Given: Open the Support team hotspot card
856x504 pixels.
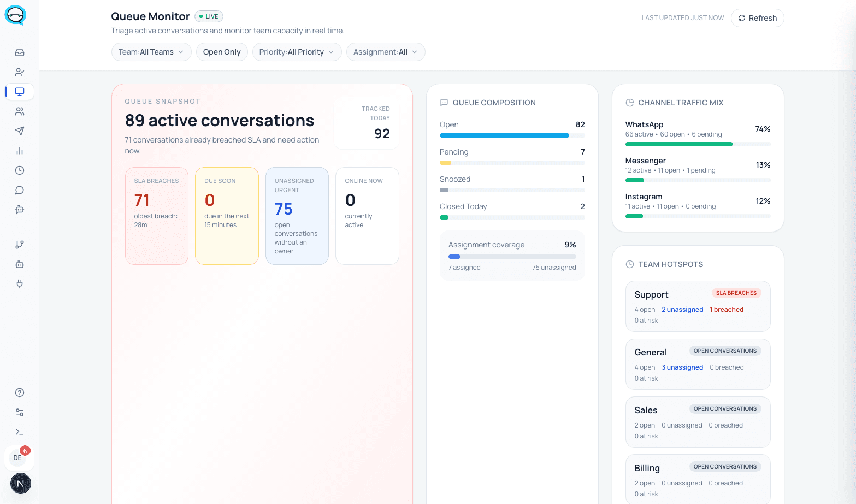Looking at the screenshot, I should coord(698,306).
